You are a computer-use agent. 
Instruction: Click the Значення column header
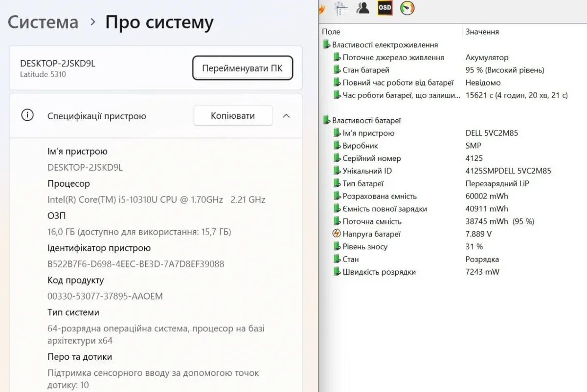click(482, 32)
